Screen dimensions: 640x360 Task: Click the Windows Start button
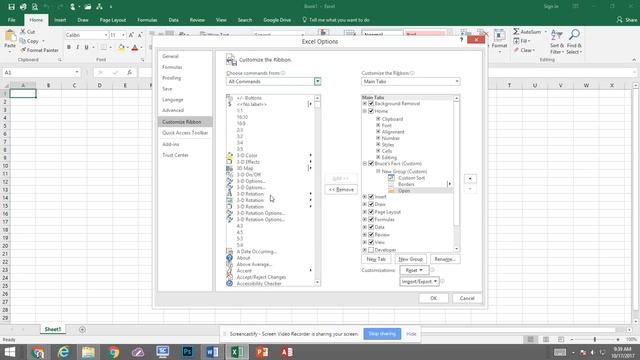coord(10,352)
